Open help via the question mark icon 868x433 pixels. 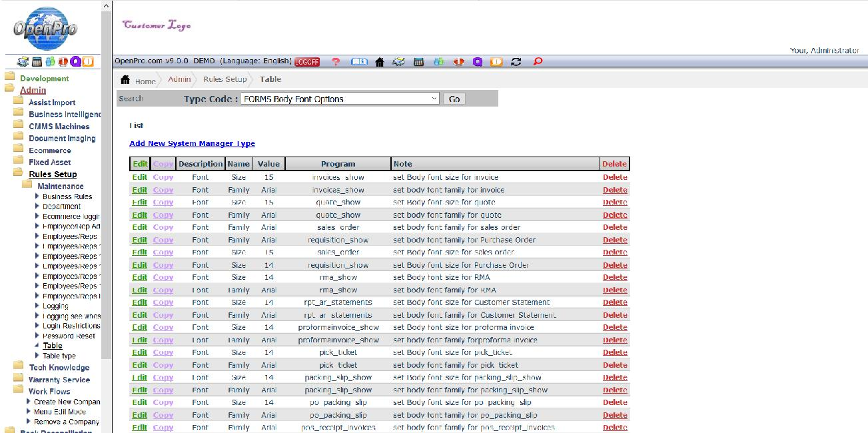pos(336,61)
